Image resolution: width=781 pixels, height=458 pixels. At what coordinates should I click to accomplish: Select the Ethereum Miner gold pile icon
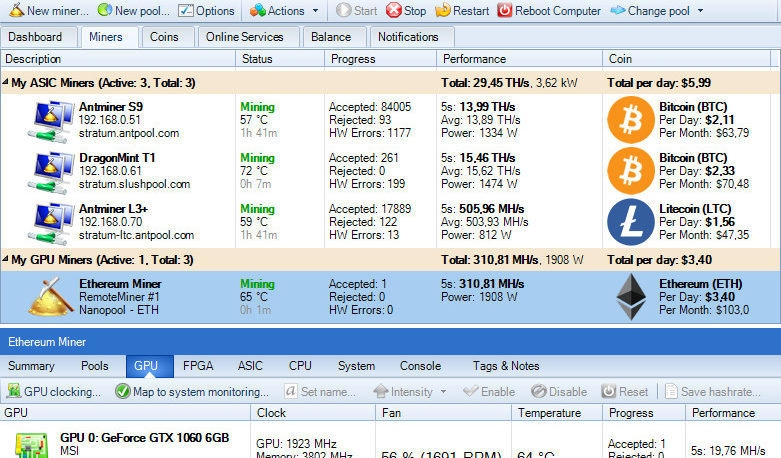coord(50,297)
